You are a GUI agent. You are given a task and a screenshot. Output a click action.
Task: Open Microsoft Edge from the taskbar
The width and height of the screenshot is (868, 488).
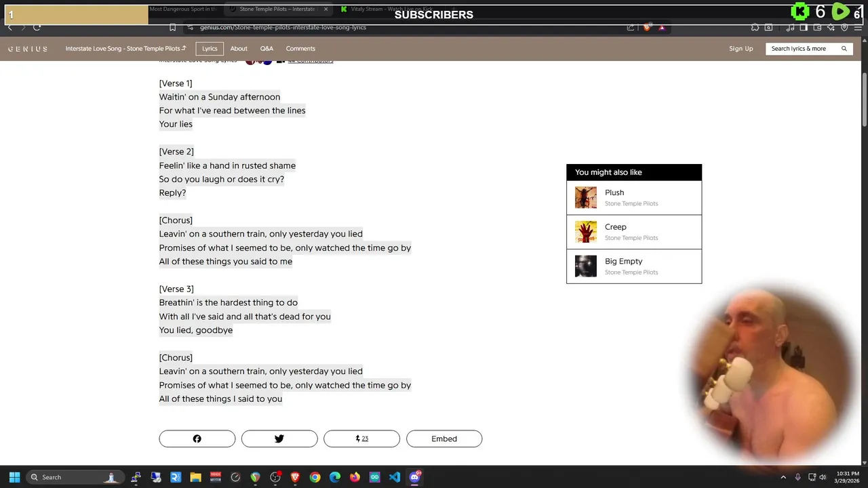[335, 477]
